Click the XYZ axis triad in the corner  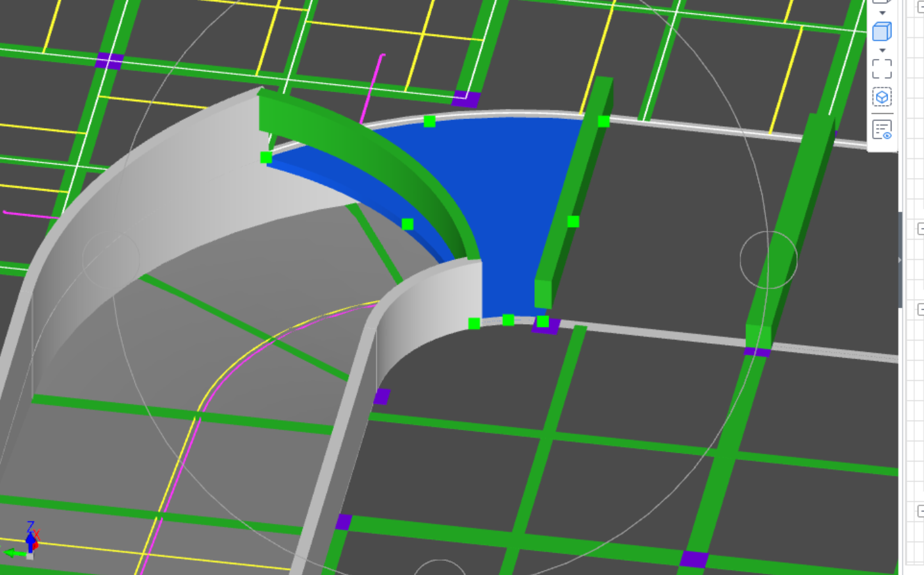point(26,541)
